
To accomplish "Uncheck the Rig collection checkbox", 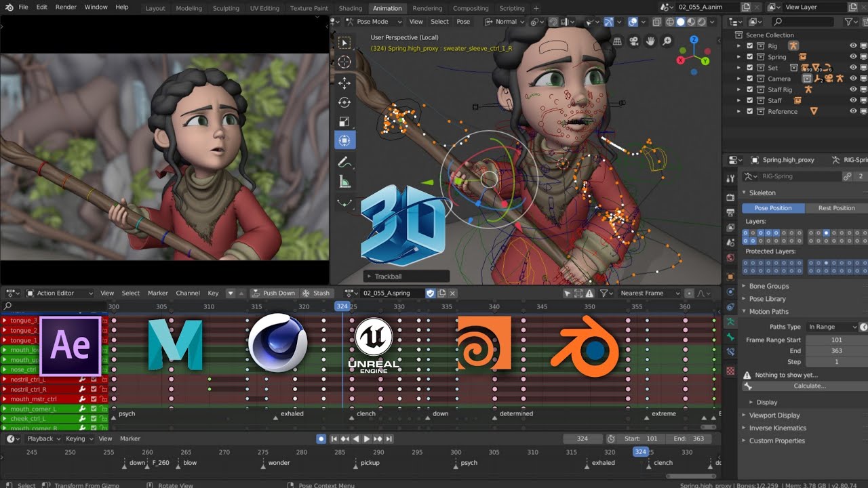I will click(750, 46).
